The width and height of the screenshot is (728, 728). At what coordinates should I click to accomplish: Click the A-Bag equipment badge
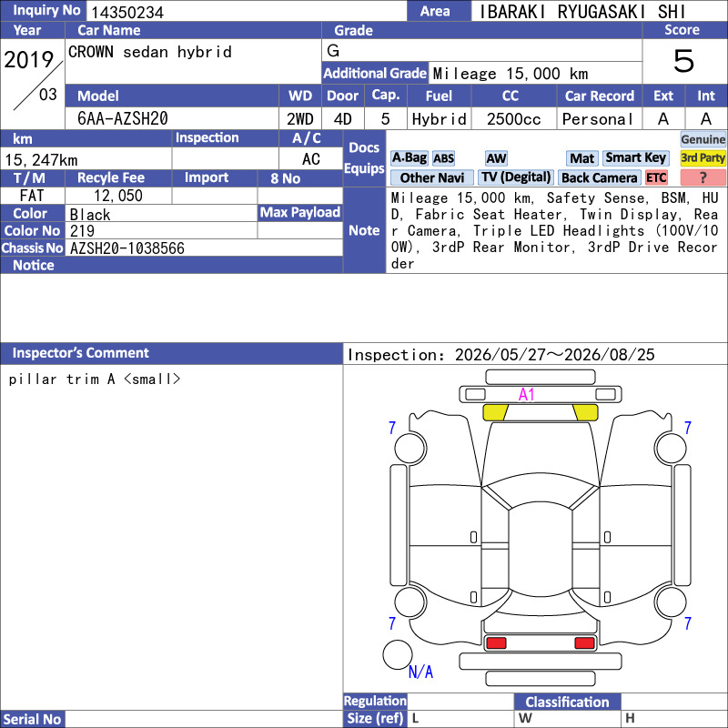coord(409,158)
